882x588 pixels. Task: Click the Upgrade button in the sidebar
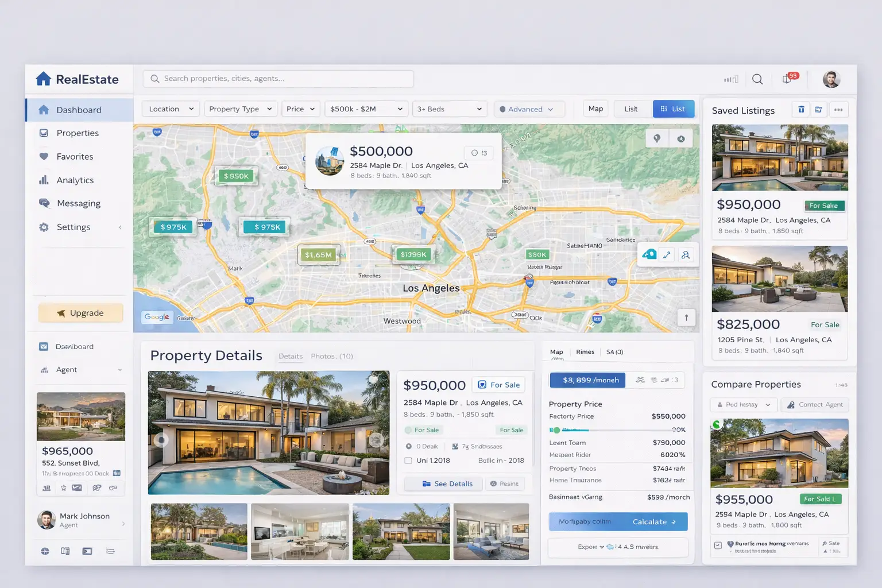(80, 312)
